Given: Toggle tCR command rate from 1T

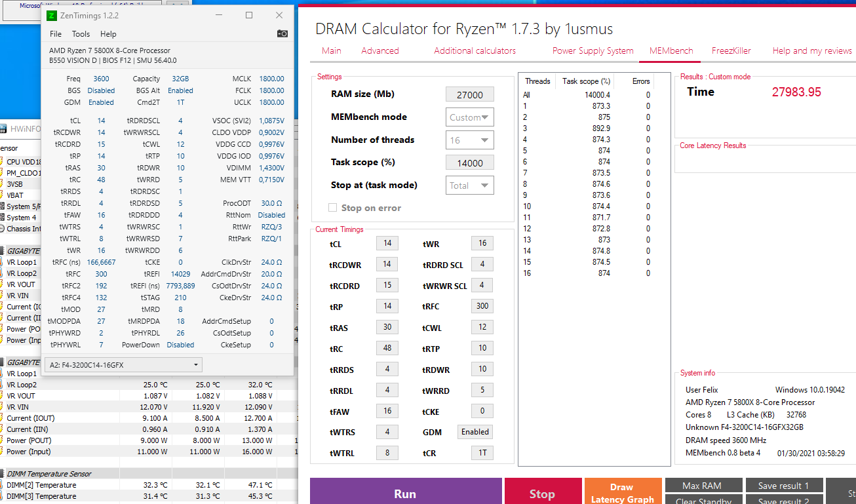Looking at the screenshot, I should click(x=482, y=452).
